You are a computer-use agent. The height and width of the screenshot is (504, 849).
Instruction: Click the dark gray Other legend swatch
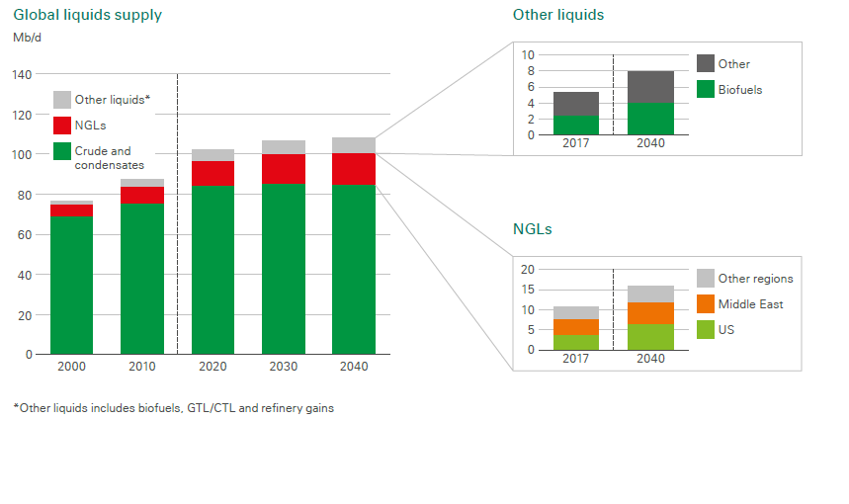(706, 63)
